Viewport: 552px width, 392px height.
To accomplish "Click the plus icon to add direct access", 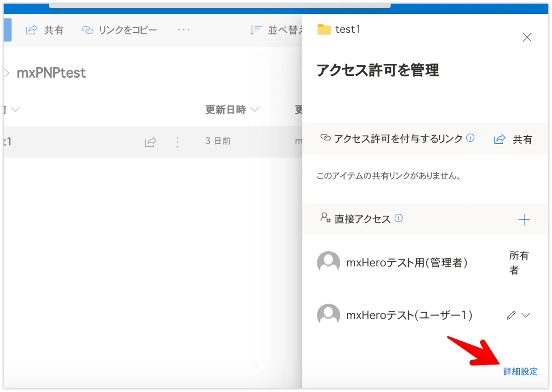I will point(524,220).
